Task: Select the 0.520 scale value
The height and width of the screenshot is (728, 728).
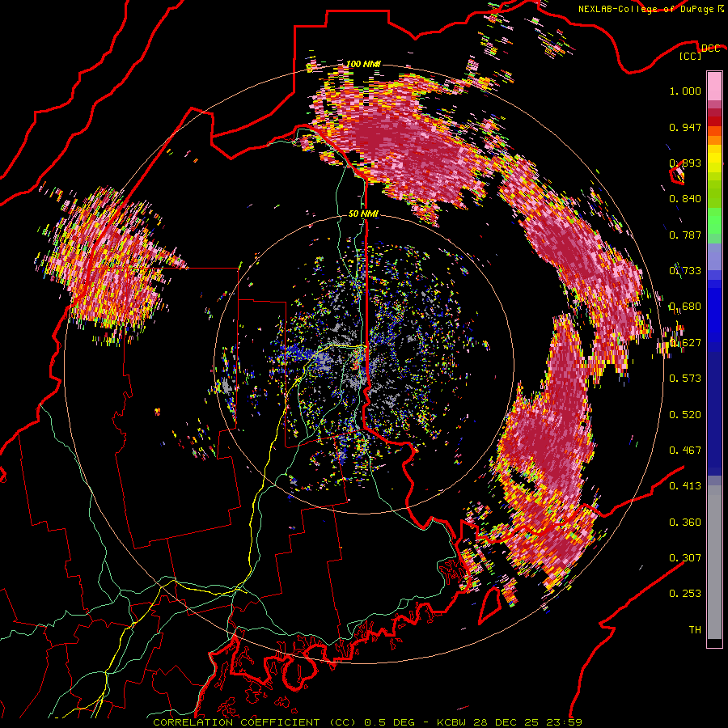Action: [x=685, y=415]
